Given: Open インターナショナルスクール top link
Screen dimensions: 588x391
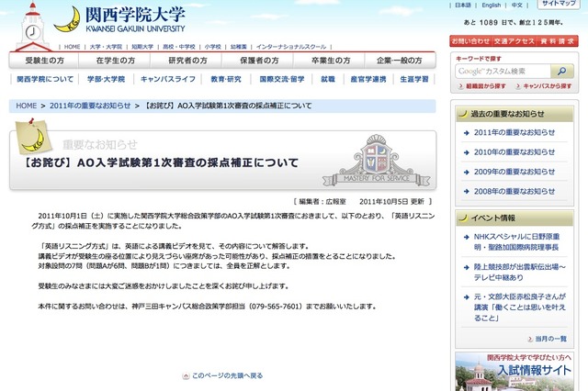Looking at the screenshot, I should point(291,47).
